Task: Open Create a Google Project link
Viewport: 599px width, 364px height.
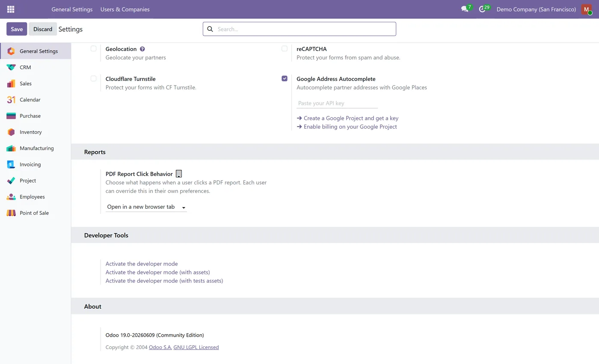Action: tap(347, 118)
